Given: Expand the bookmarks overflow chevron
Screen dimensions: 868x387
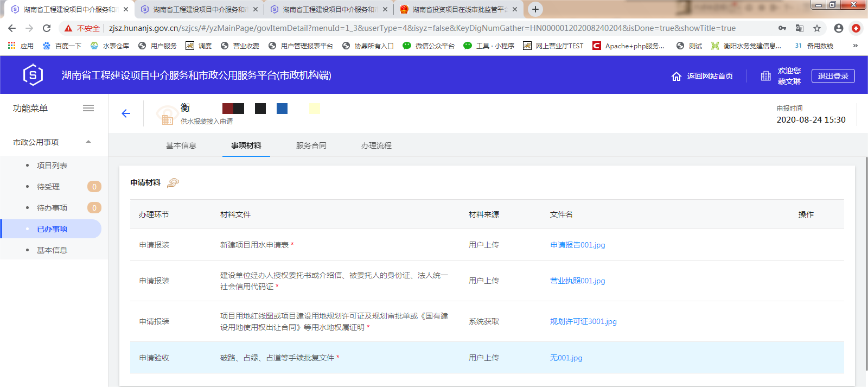Looking at the screenshot, I should tap(856, 46).
